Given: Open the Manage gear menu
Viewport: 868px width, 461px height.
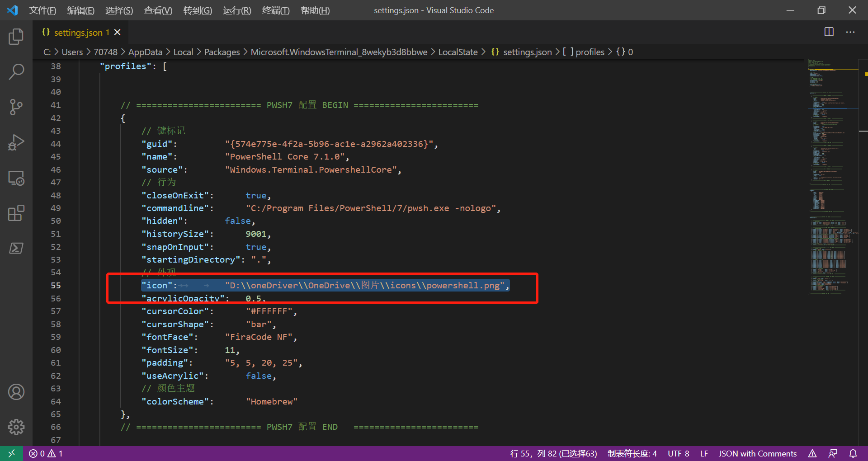Looking at the screenshot, I should click(x=16, y=427).
